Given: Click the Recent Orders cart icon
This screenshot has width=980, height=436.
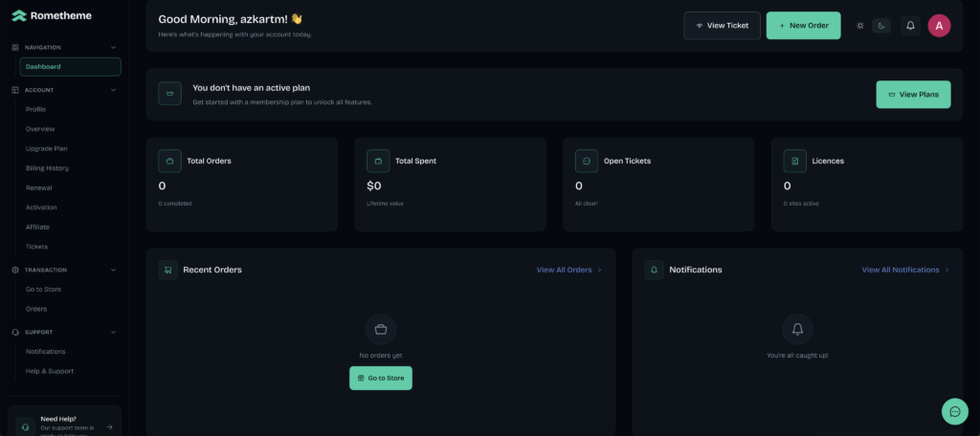Looking at the screenshot, I should click(x=168, y=270).
